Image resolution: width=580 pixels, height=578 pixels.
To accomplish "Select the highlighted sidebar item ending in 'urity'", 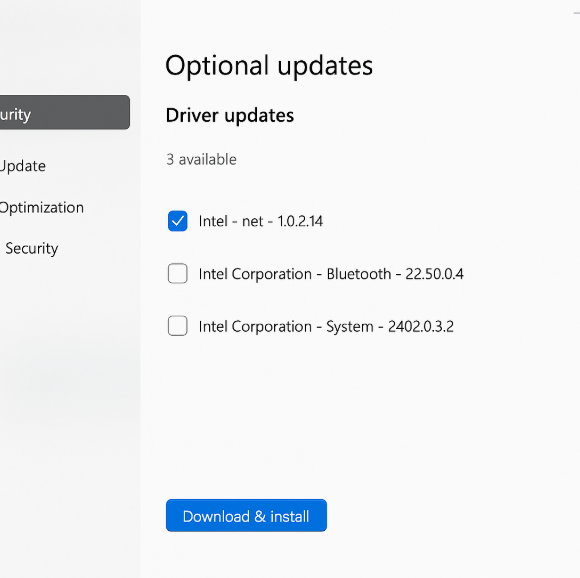I will 65,112.
